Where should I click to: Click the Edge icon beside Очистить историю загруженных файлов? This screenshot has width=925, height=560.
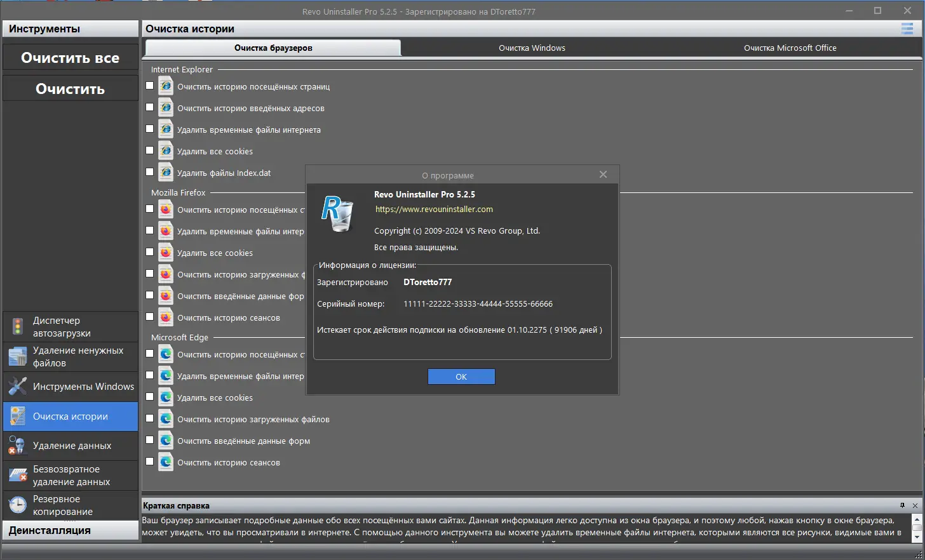(x=166, y=418)
